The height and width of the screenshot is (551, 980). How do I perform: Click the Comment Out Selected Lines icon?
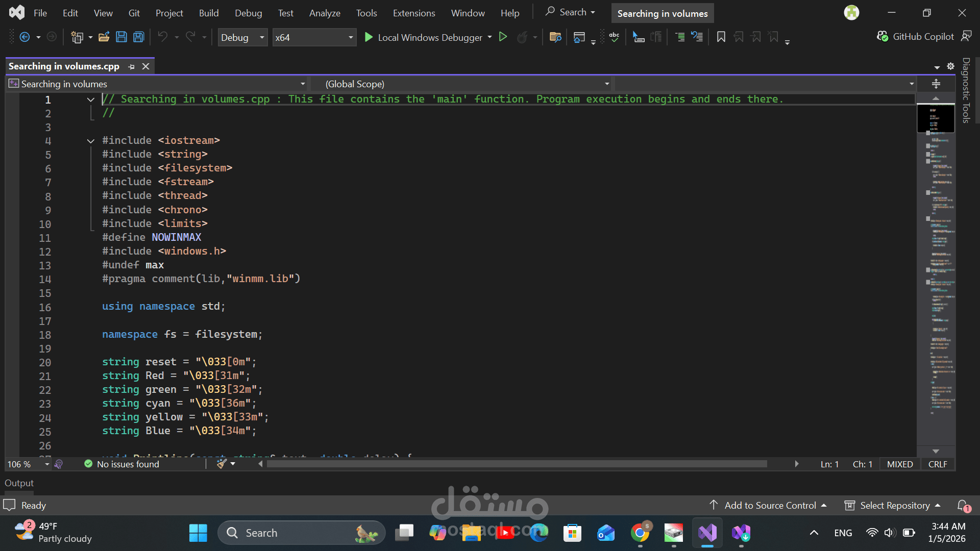[680, 37]
